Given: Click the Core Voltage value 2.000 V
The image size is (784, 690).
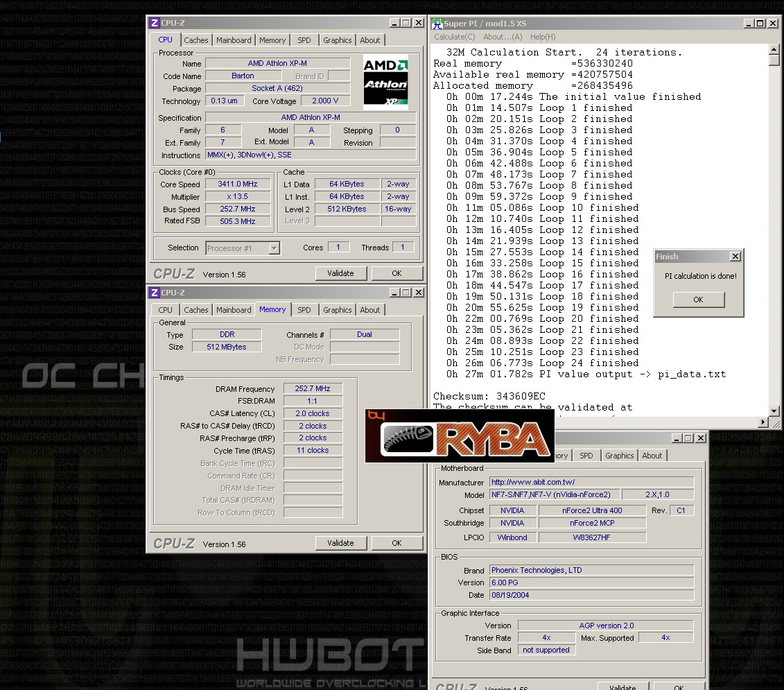Looking at the screenshot, I should (326, 101).
